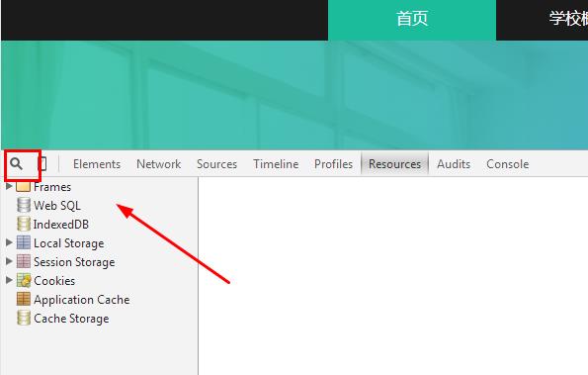
Task: Click the Local Storage table icon
Action: click(x=24, y=242)
